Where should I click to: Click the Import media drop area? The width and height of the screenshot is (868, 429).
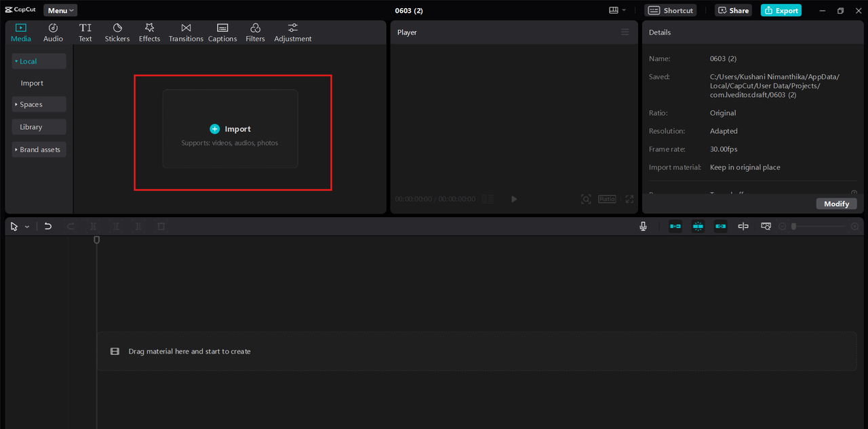tap(230, 129)
